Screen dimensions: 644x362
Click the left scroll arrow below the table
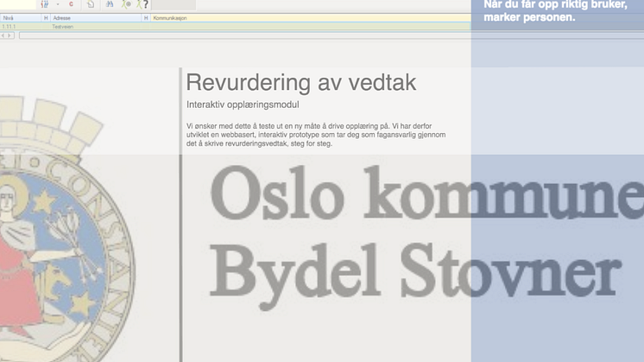tap(3, 35)
